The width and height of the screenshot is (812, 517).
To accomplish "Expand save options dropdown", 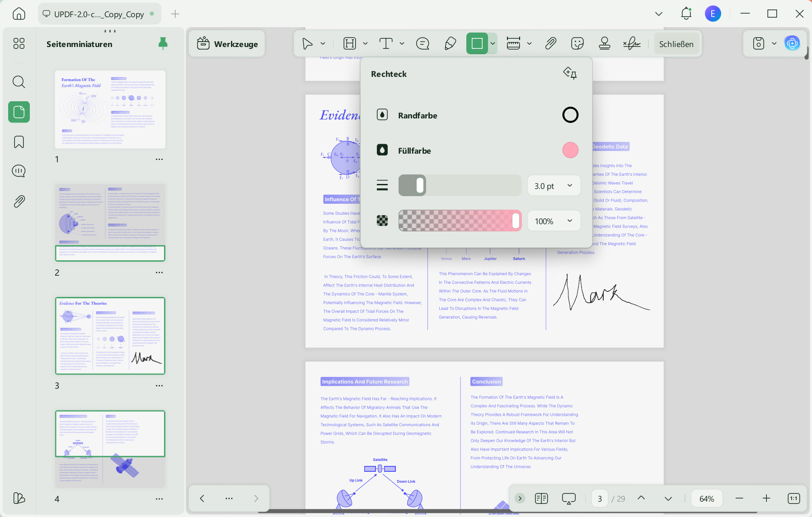I will (x=774, y=43).
